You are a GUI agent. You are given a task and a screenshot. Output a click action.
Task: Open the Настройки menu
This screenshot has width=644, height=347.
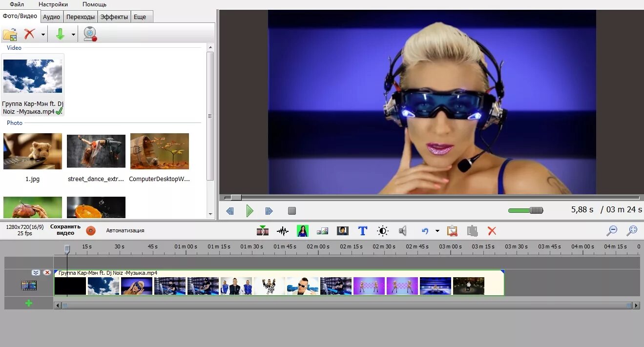click(x=53, y=4)
